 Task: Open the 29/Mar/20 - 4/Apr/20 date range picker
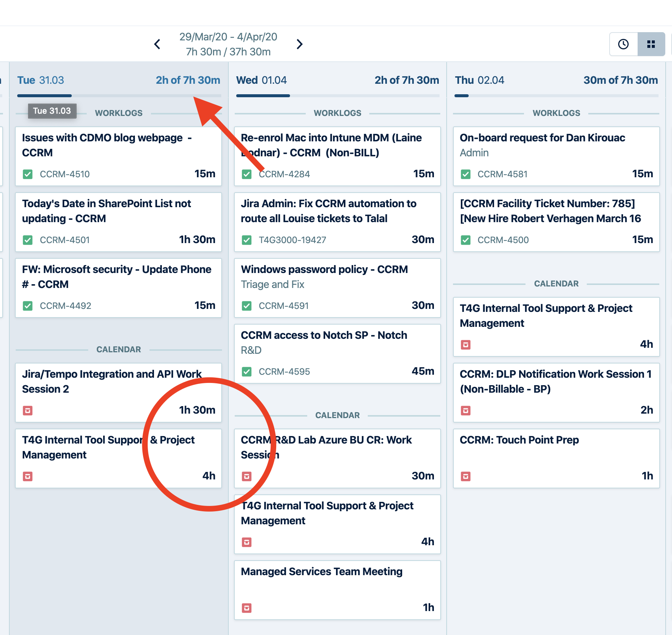[x=228, y=37]
